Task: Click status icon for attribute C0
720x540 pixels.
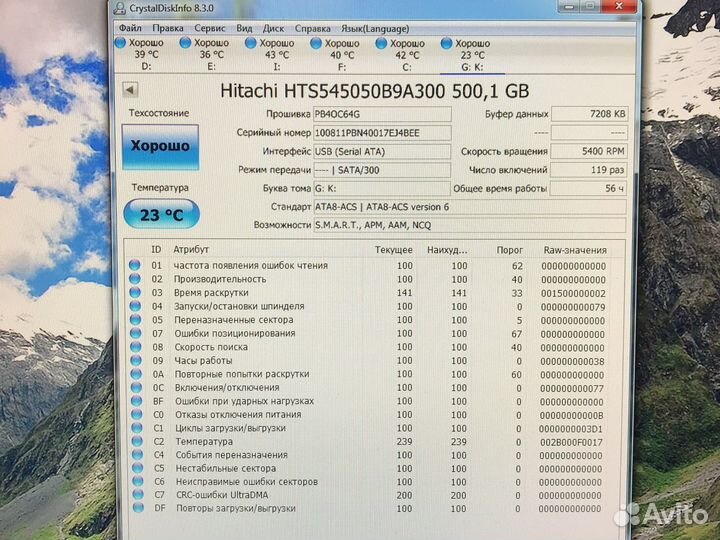Action: click(137, 414)
